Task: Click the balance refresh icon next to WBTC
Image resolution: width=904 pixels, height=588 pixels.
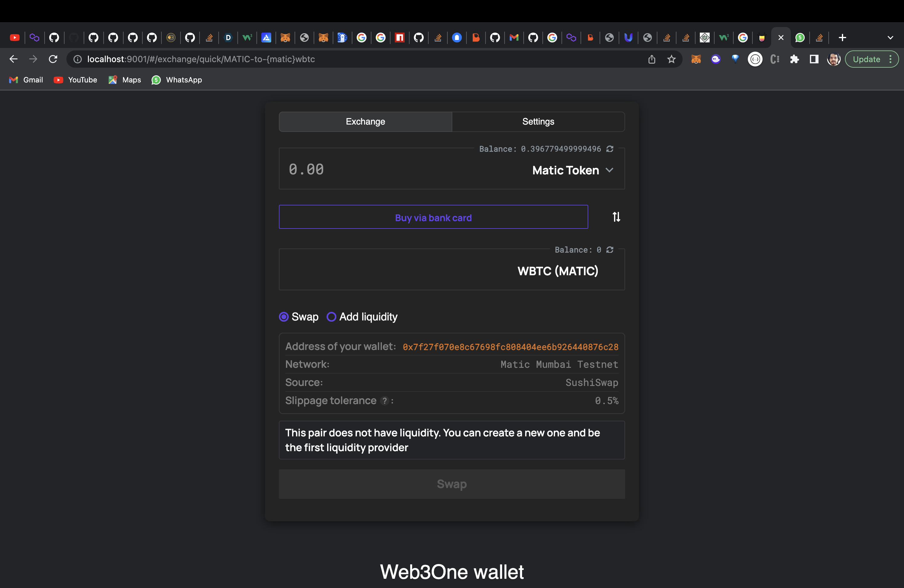Action: tap(609, 249)
